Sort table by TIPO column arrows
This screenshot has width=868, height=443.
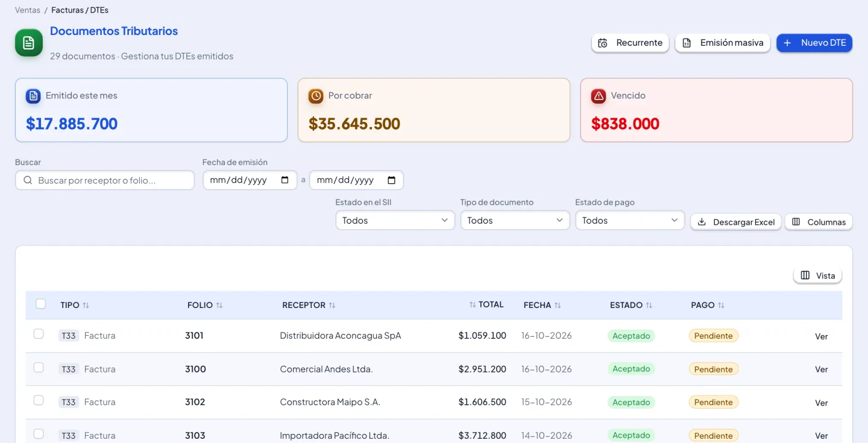86,306
